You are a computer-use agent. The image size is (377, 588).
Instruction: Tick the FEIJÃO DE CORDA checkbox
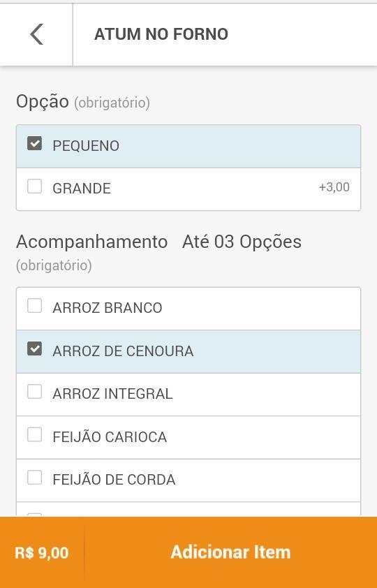point(34,478)
